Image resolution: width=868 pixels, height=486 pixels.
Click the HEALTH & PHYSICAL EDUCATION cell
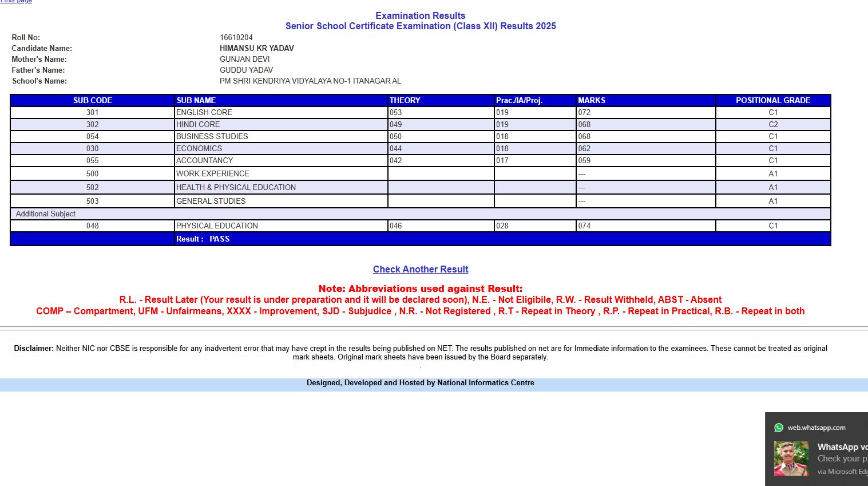(x=236, y=187)
